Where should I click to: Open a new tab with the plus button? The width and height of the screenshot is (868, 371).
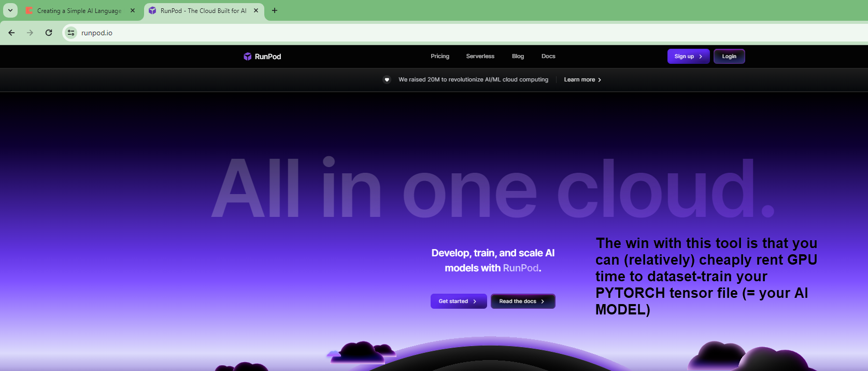point(275,10)
